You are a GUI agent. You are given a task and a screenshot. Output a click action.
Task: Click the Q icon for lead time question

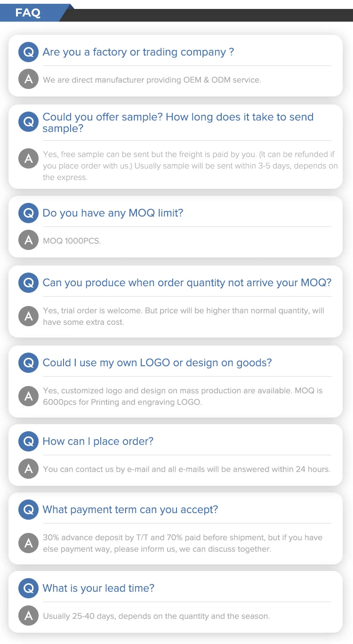tap(28, 588)
